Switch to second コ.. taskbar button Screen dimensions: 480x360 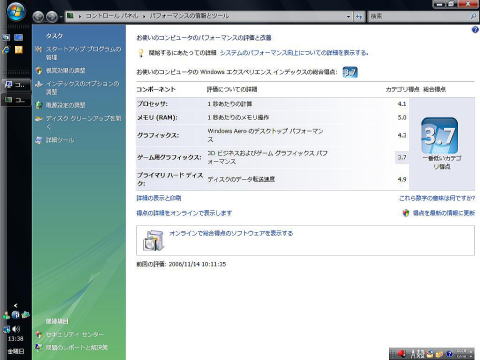[x=16, y=100]
